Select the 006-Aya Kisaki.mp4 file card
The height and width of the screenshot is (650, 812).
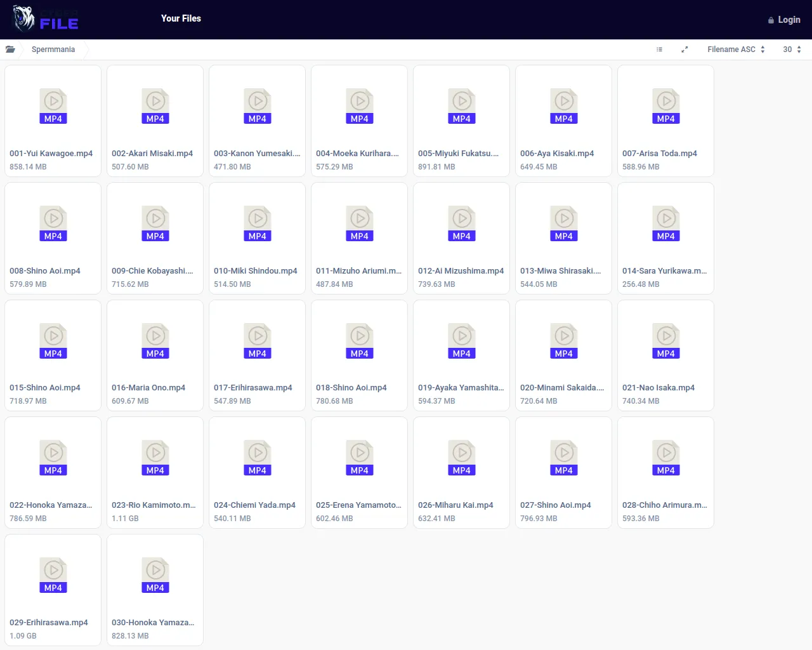coord(563,121)
